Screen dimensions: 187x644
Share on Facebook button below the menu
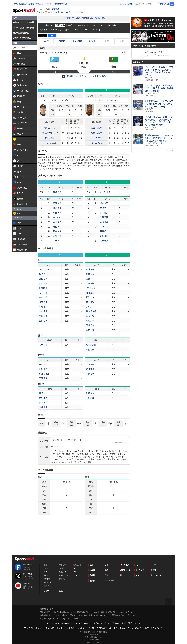(52, 36)
